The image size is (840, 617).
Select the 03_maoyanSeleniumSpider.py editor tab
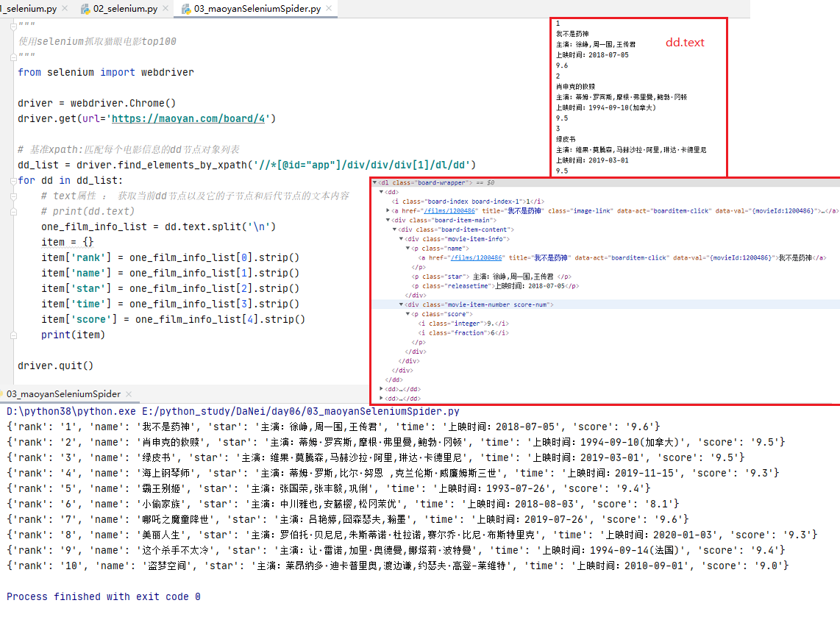tap(257, 9)
